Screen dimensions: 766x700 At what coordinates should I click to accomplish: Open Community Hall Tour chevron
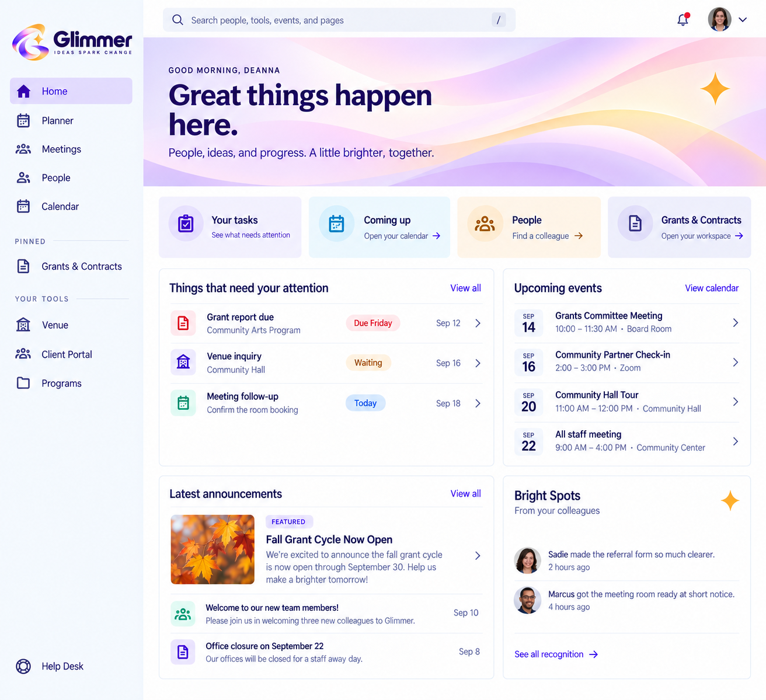[735, 402]
